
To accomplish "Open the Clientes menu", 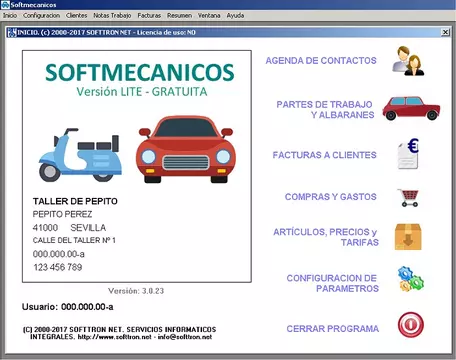I will pyautogui.click(x=76, y=16).
